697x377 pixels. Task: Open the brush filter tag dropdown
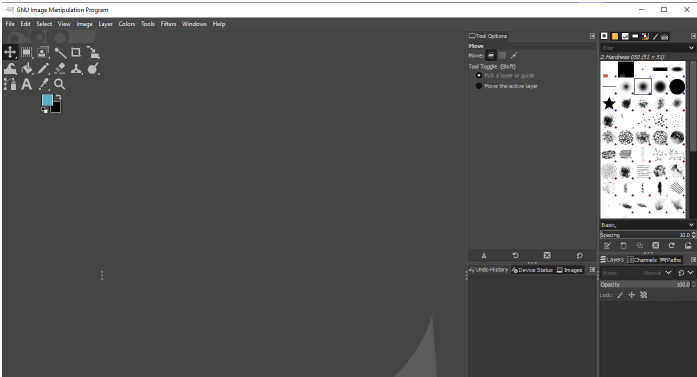point(691,48)
